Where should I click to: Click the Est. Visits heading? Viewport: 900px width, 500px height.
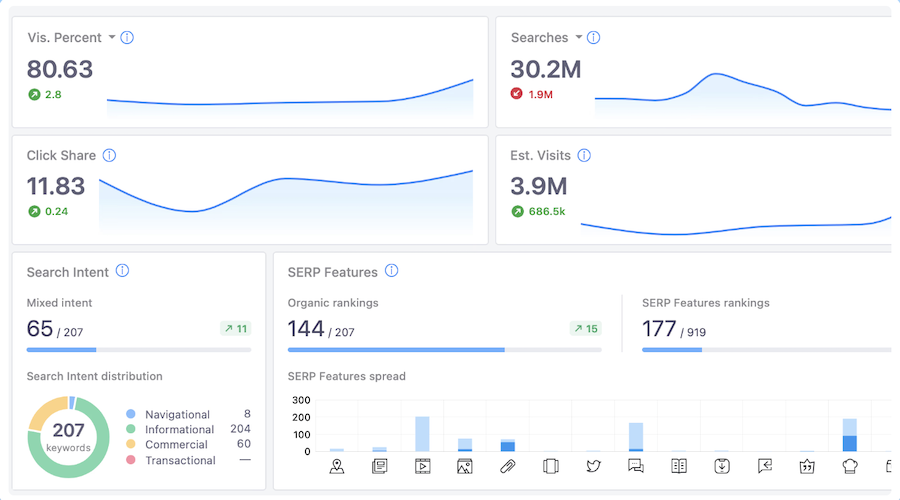coord(540,156)
